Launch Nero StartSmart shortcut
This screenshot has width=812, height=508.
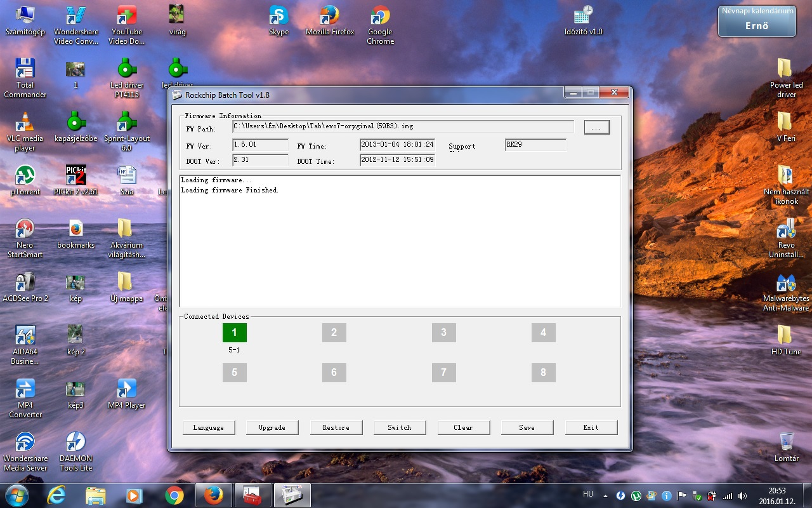25,238
